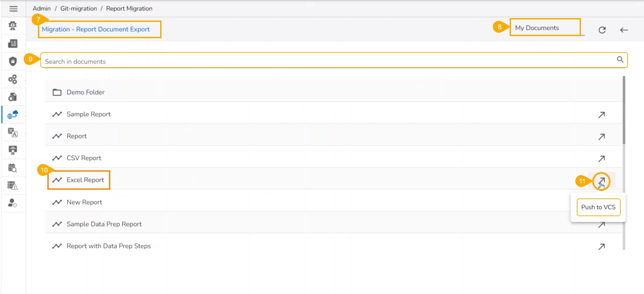Click the push arrow for Report with Data Prep Steps
644x294 pixels.
pos(601,246)
